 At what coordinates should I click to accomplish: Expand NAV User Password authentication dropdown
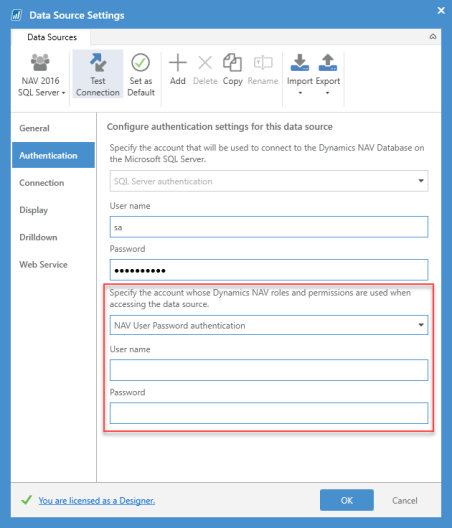[269, 325]
